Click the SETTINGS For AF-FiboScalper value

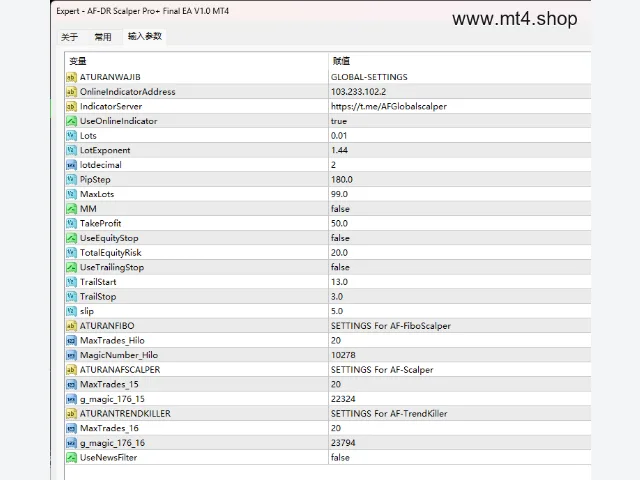391,326
